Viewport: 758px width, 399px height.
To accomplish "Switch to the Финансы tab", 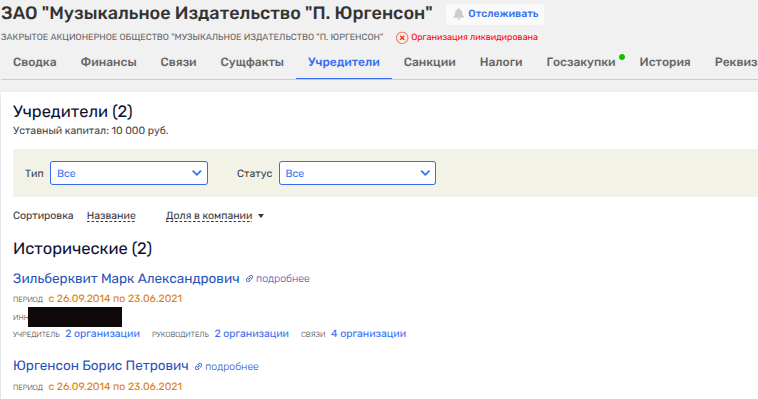I will (108, 62).
